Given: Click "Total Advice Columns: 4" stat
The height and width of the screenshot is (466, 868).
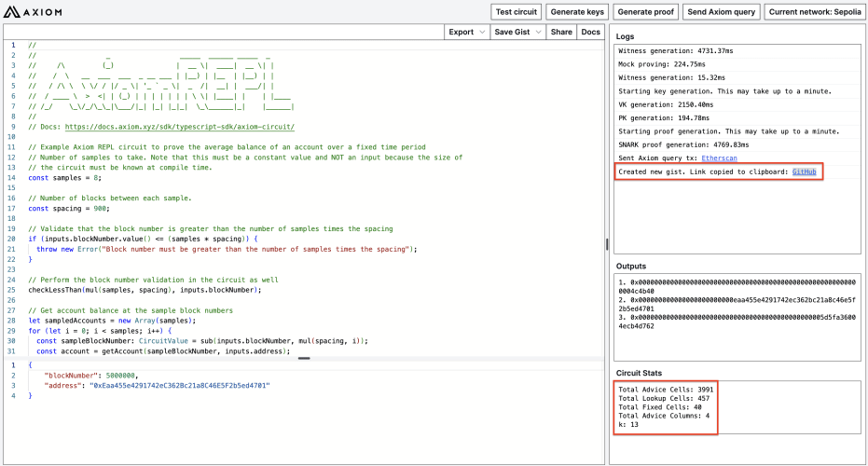Looking at the screenshot, I should 664,416.
